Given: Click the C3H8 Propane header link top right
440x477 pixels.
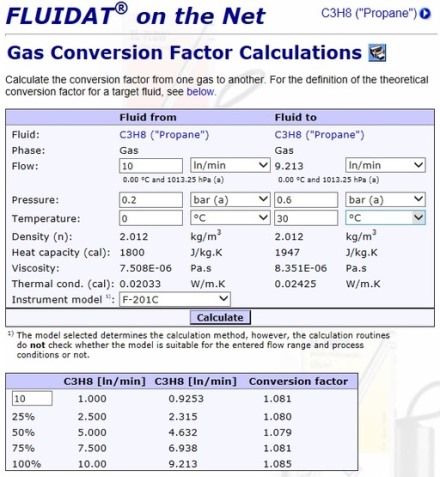Looking at the screenshot, I should [x=369, y=13].
